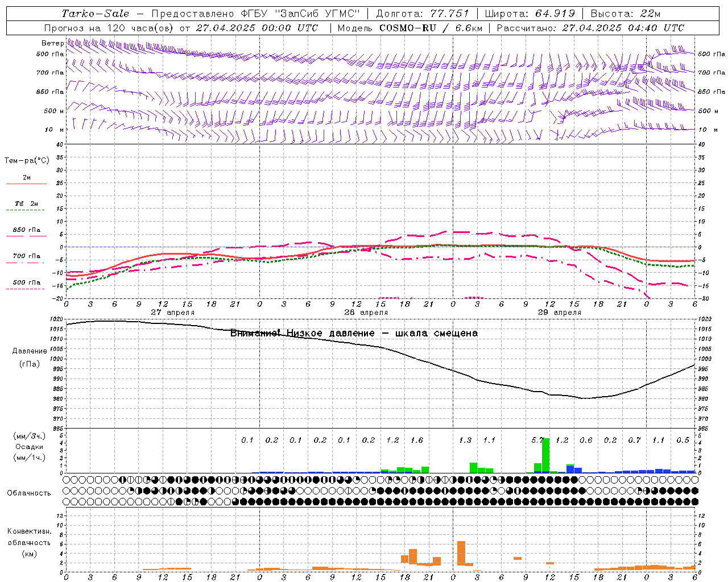Select the 5.7 precipitation total value

[x=538, y=440]
